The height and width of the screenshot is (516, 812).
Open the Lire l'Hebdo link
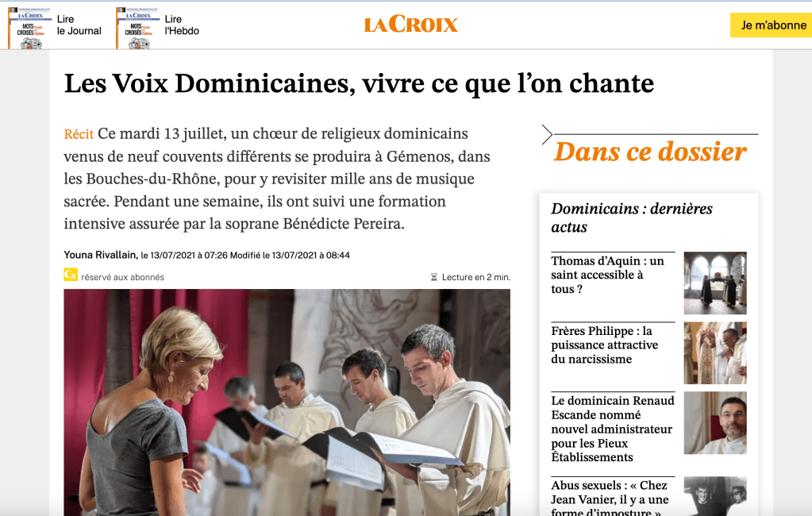pyautogui.click(x=182, y=25)
